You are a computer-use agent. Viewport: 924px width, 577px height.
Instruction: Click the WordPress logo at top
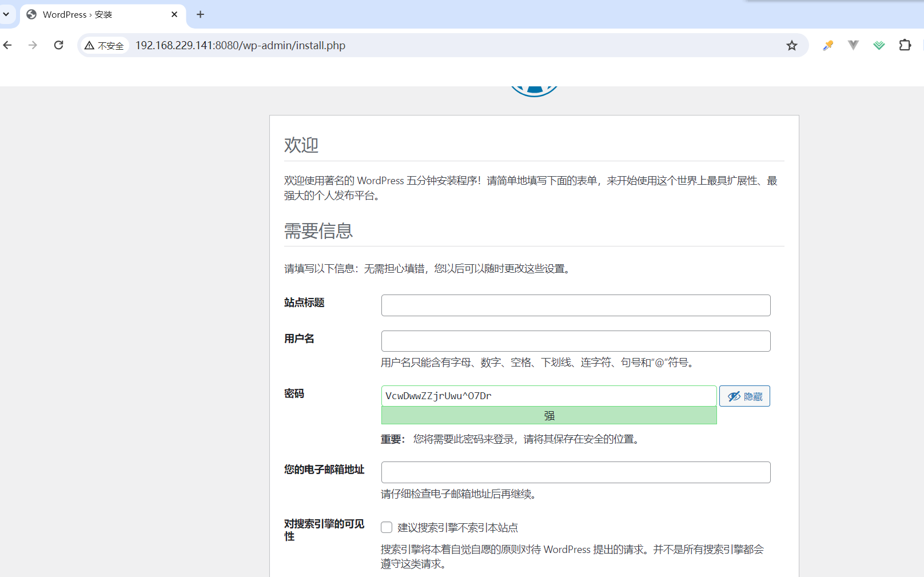[534, 91]
